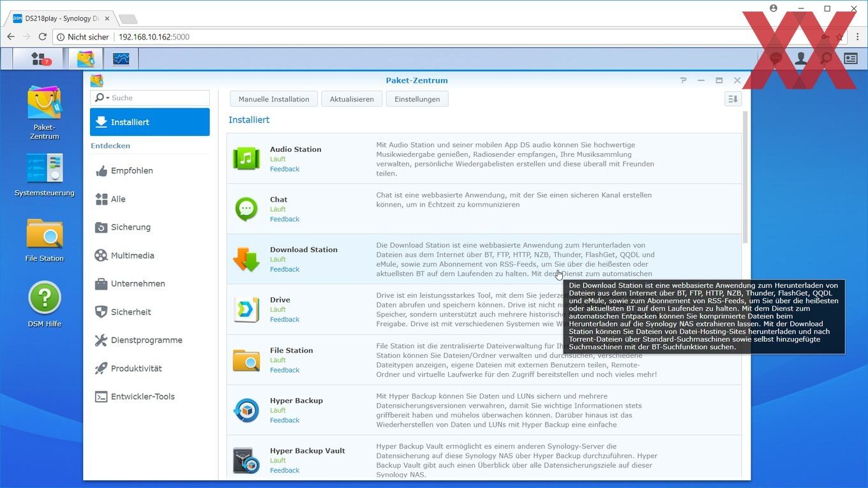Open the DSM widgets panel icon
Screen dimensions: 868x488
tap(851, 59)
